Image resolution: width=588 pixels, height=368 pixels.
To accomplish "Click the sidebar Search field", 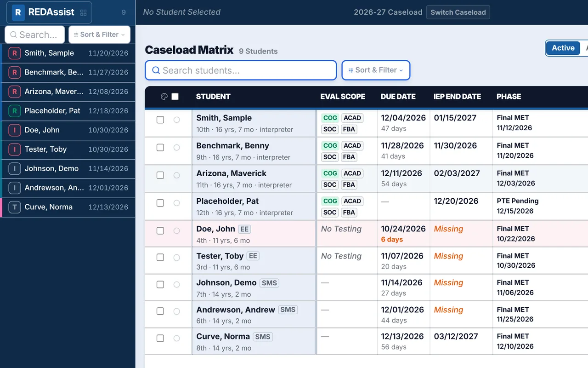I will [x=35, y=34].
